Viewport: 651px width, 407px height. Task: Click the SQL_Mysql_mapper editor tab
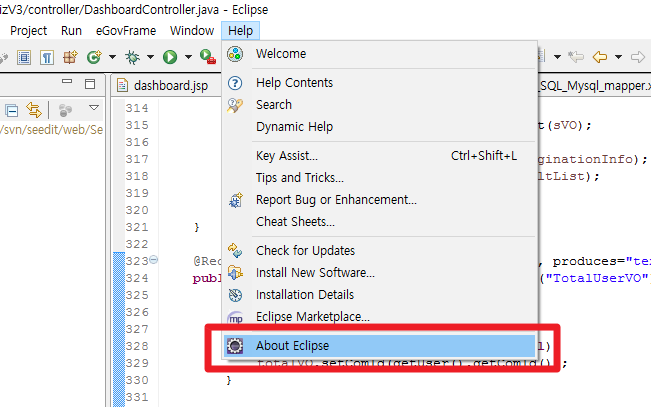[595, 86]
